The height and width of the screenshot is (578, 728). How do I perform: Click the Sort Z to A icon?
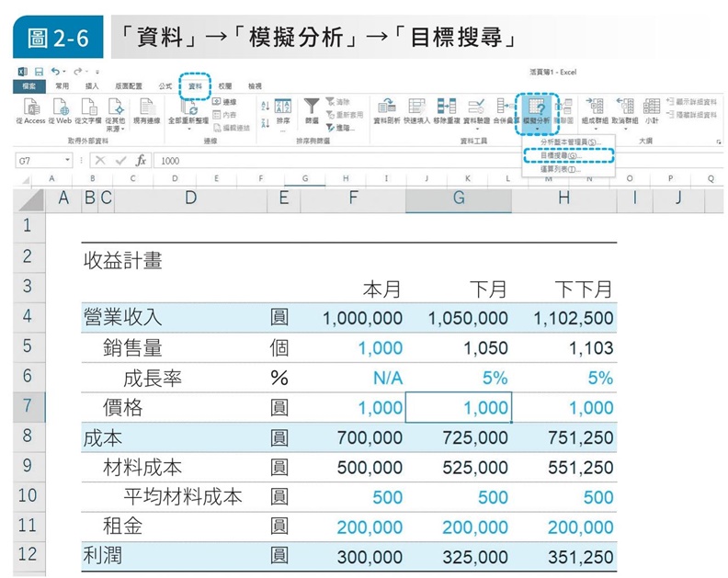pos(265,123)
